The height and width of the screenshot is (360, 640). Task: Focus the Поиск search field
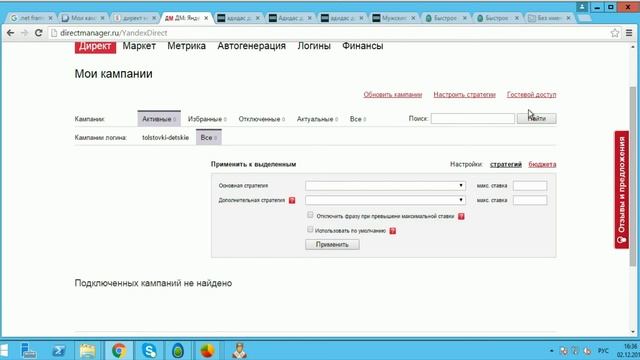(x=473, y=119)
